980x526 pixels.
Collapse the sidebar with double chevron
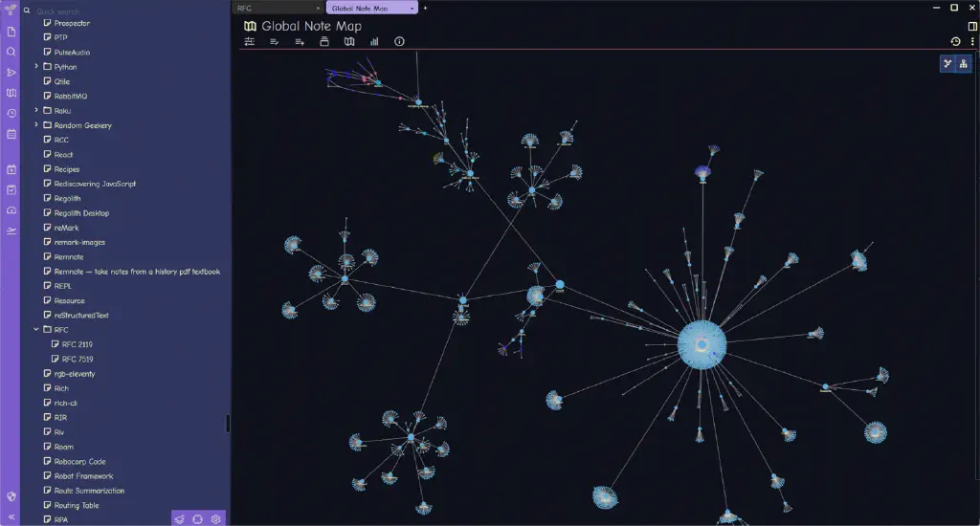coord(11,517)
